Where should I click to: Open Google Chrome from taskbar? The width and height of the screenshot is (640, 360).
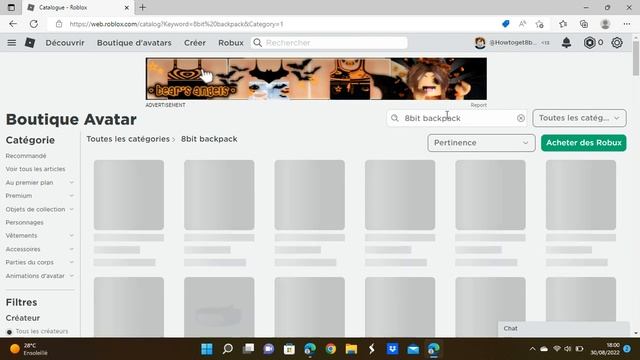tap(331, 349)
